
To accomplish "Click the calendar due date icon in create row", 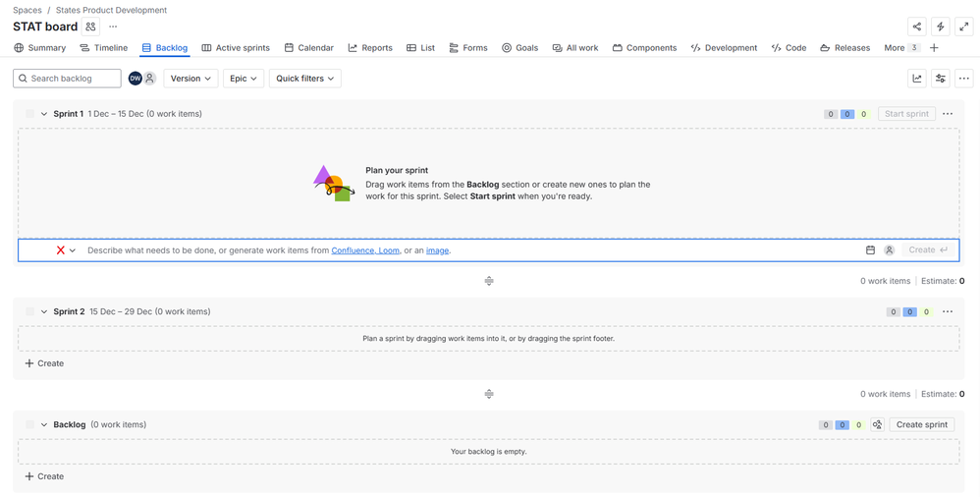I will pyautogui.click(x=870, y=250).
